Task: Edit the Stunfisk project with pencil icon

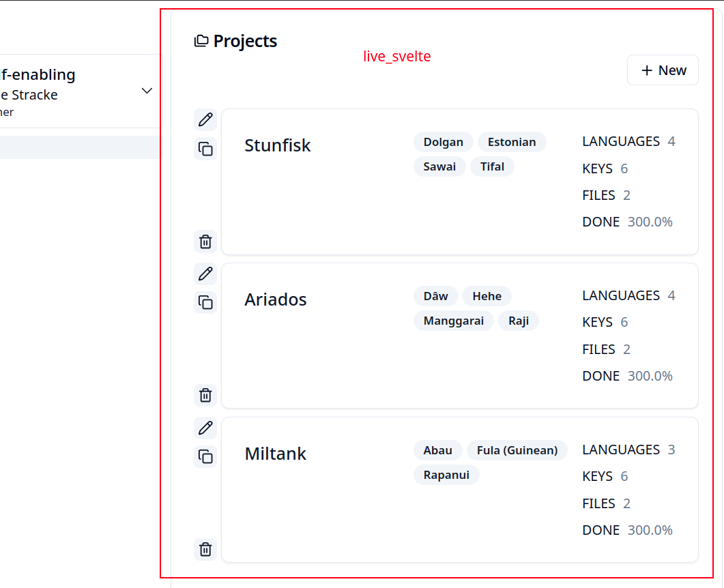Action: pos(205,120)
